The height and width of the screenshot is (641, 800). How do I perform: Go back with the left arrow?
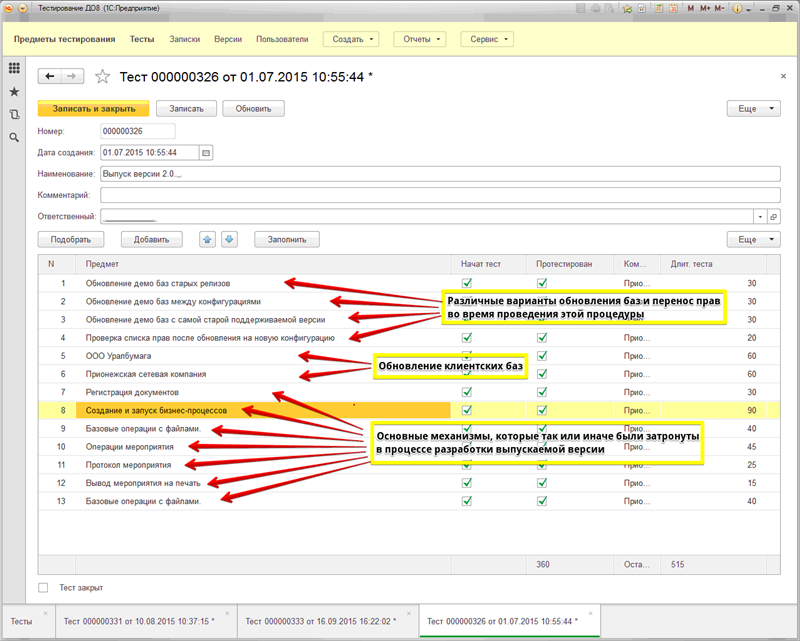(x=49, y=76)
